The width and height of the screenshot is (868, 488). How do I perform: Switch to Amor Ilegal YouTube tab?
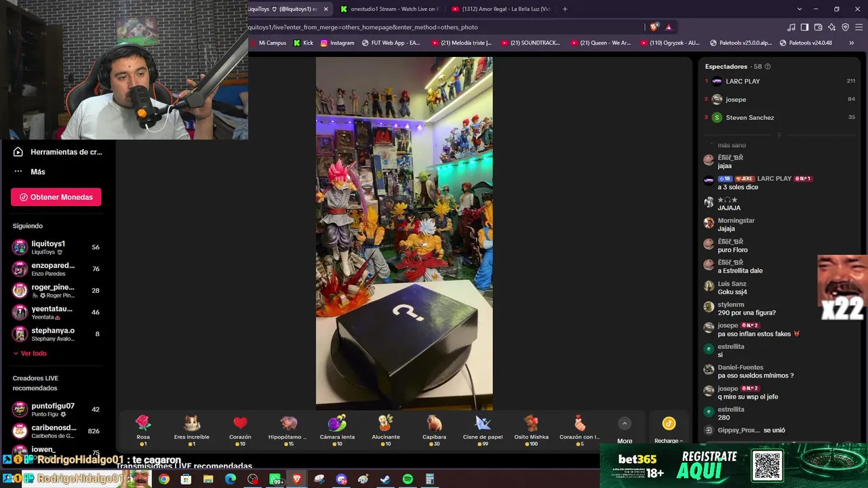(x=500, y=9)
